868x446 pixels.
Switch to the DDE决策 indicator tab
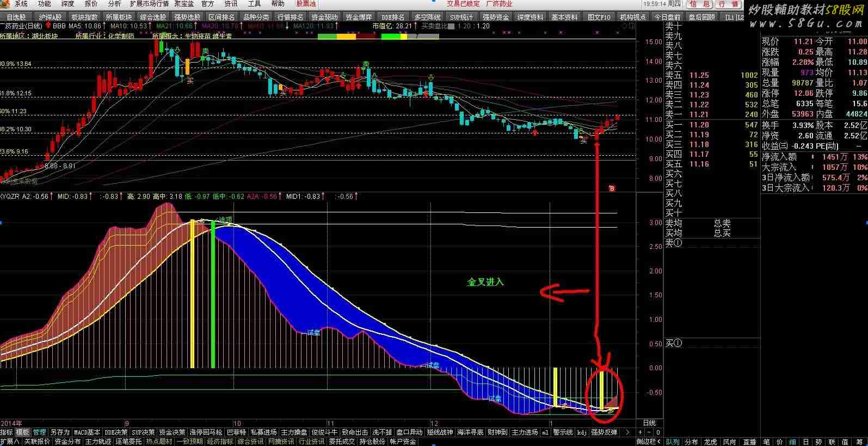116,432
